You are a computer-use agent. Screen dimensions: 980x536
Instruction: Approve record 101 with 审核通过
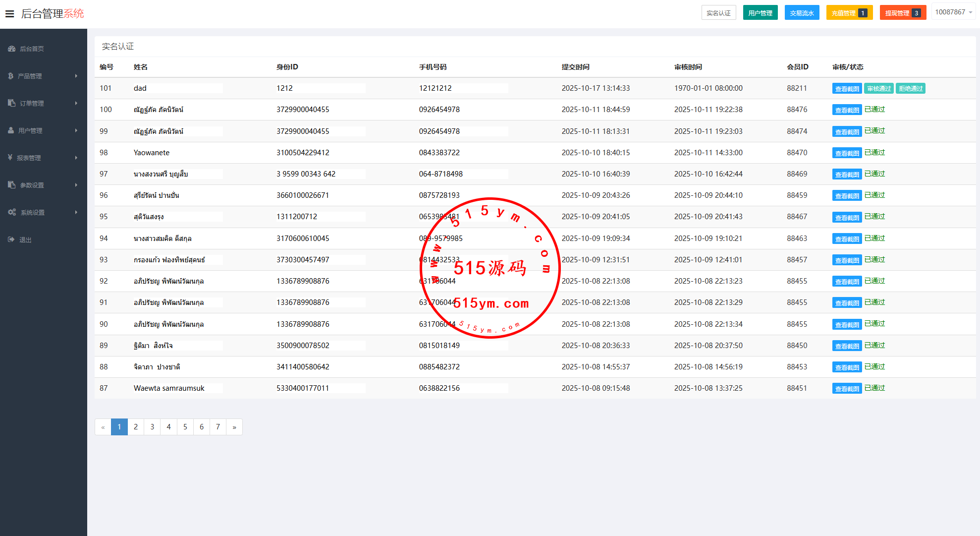pyautogui.click(x=879, y=89)
